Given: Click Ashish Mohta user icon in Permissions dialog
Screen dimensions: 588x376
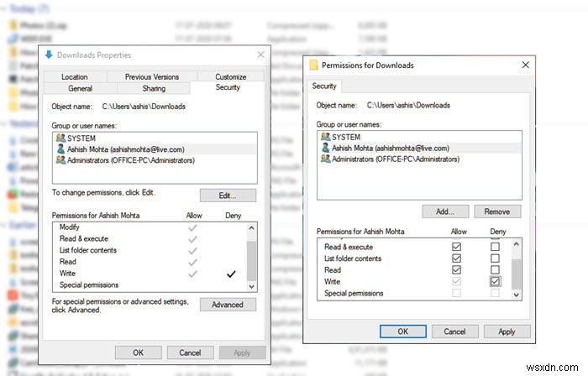Looking at the screenshot, I should click(x=325, y=148).
